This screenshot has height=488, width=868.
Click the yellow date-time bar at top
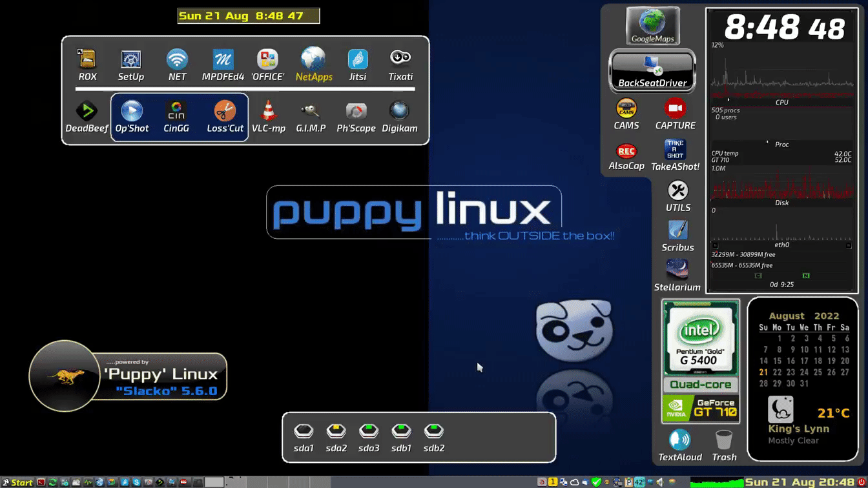coord(249,16)
